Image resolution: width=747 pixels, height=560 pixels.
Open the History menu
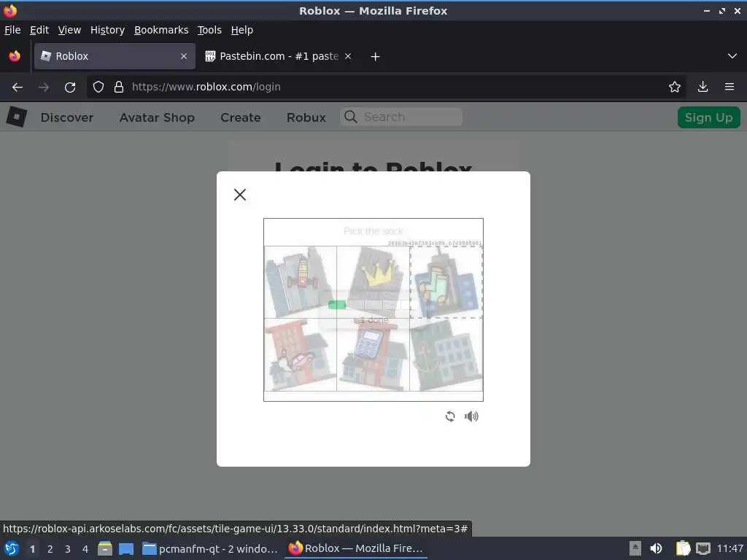107,30
